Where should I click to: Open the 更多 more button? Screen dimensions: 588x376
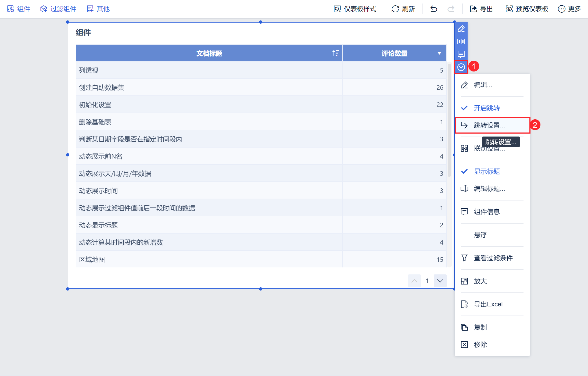[x=569, y=9]
